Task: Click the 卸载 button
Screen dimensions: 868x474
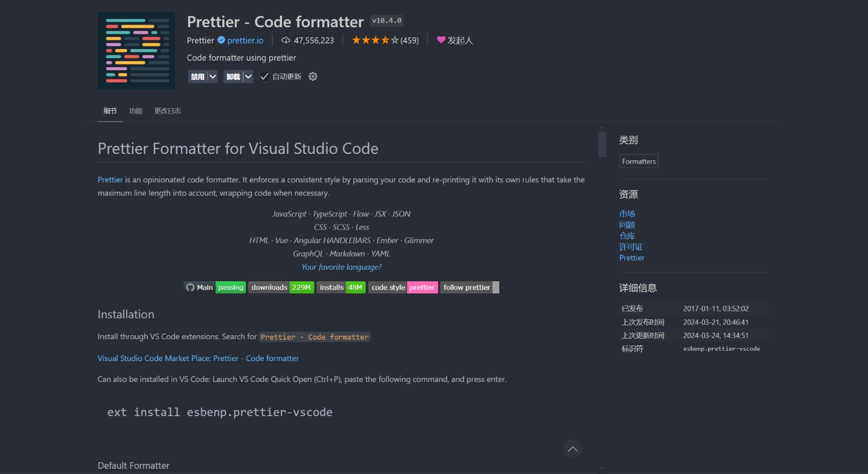Action: click(x=233, y=76)
